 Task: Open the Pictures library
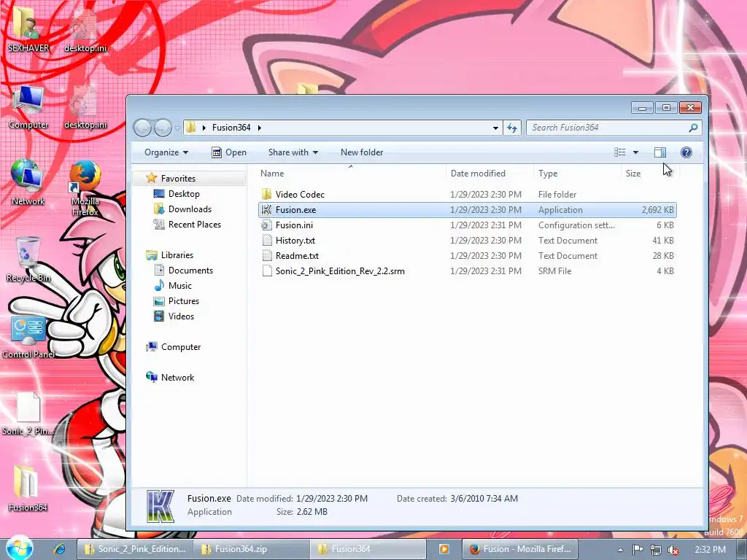183,301
